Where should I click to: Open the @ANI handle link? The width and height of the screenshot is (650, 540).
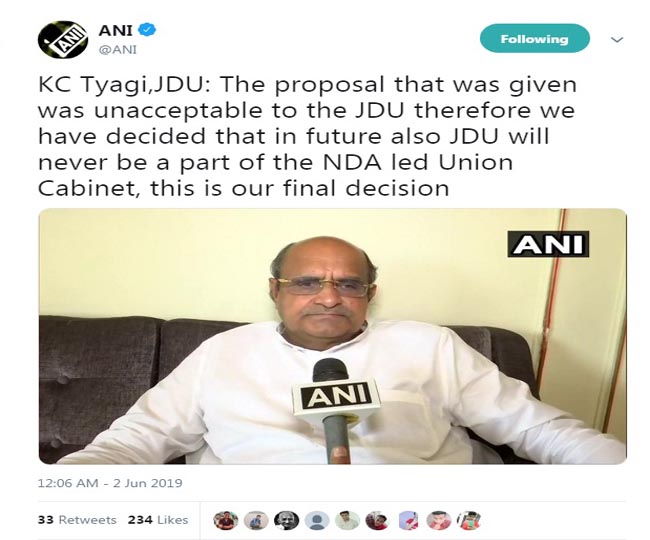(117, 50)
